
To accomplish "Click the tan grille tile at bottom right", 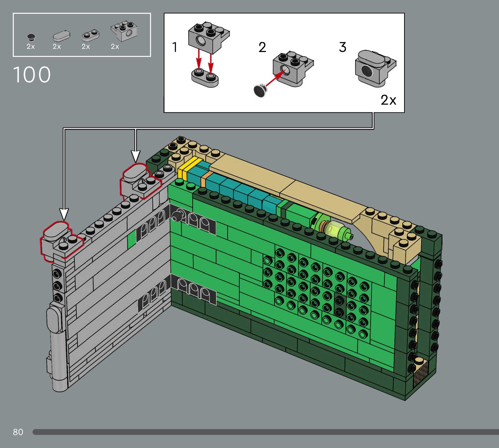I will click(420, 371).
